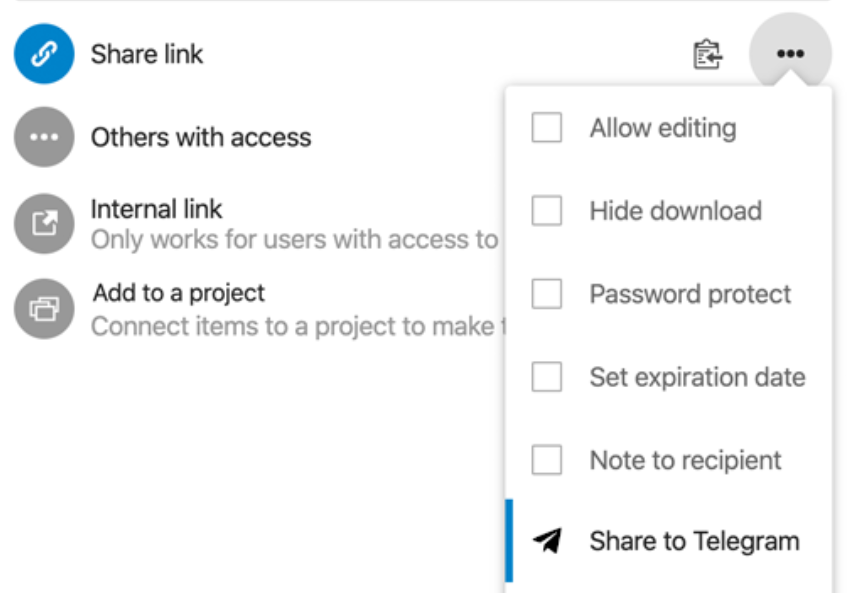The image size is (847, 593).
Task: Click Others with access
Action: [x=201, y=137]
